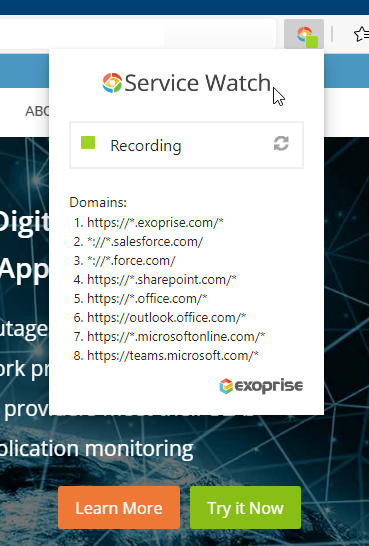The width and height of the screenshot is (369, 546).
Task: Select domain https://*.office.com/*
Action: pos(147,299)
